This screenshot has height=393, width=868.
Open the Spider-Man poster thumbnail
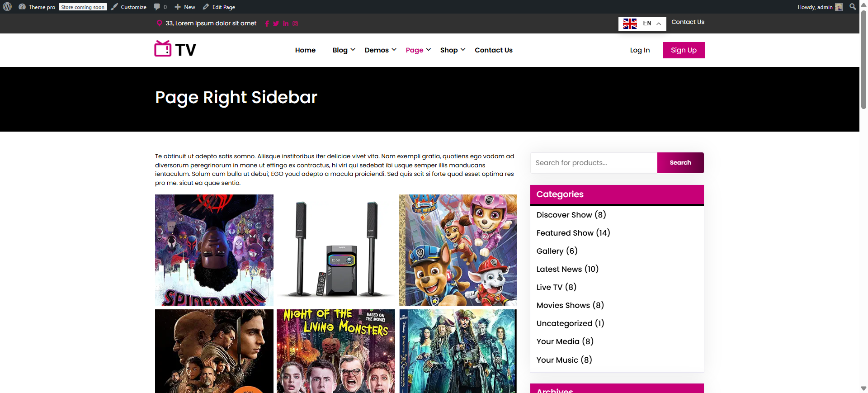(214, 250)
